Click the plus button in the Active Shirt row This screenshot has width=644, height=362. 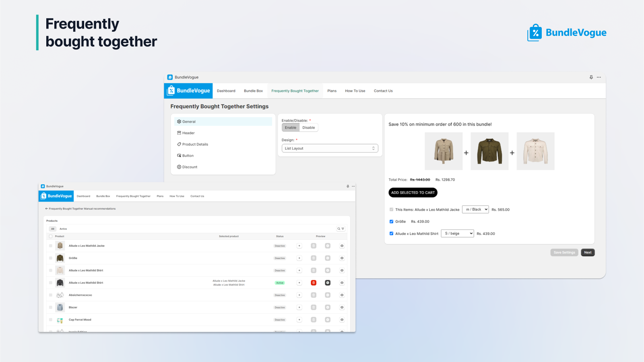[x=299, y=283]
